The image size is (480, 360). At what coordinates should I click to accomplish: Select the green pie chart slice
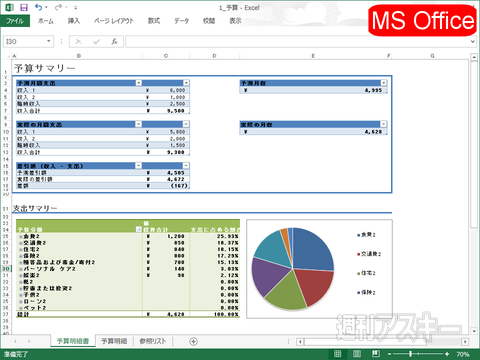[x=287, y=293]
